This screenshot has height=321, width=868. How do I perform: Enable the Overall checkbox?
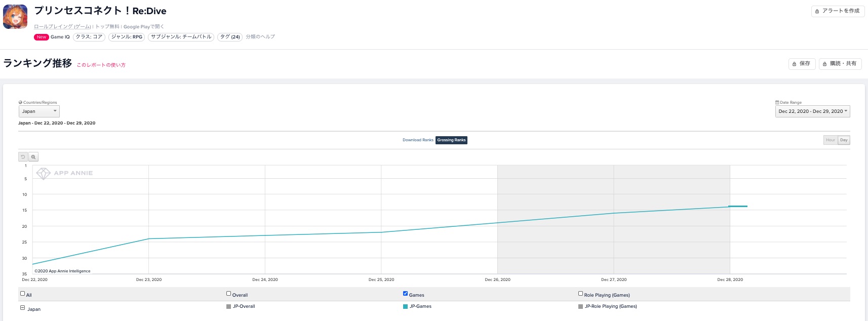[228, 294]
